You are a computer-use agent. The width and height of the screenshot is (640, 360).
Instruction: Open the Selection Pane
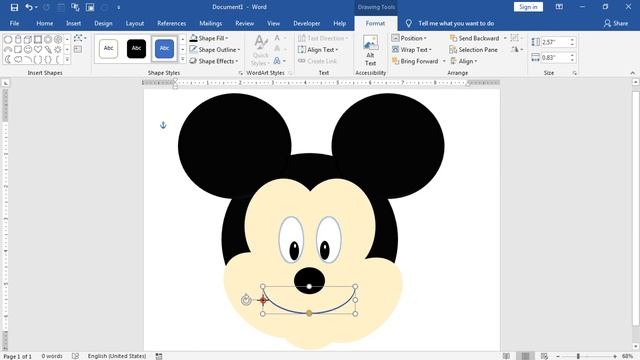pos(473,49)
